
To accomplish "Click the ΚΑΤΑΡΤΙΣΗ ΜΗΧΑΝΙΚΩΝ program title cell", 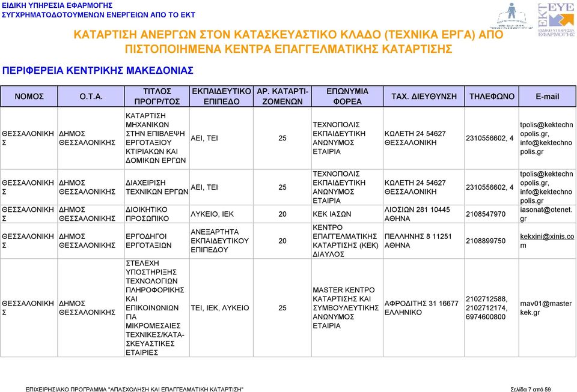I will [156, 138].
